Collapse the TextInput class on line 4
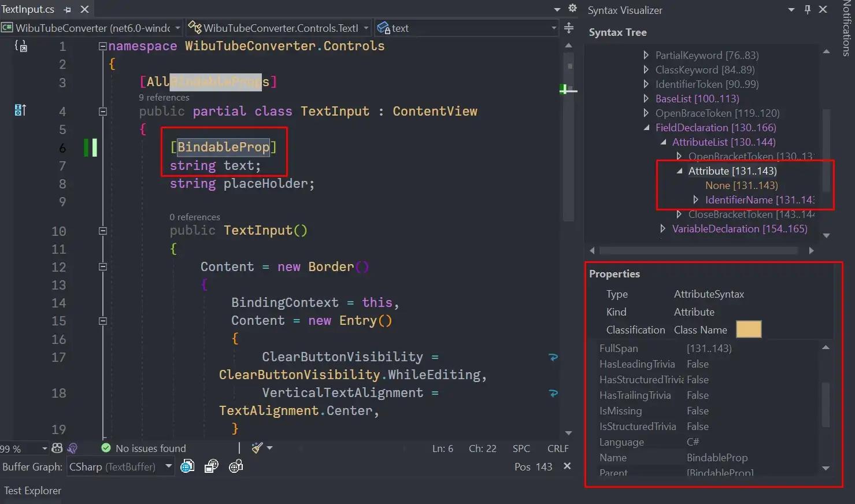Viewport: 855px width, 504px height. pyautogui.click(x=103, y=112)
